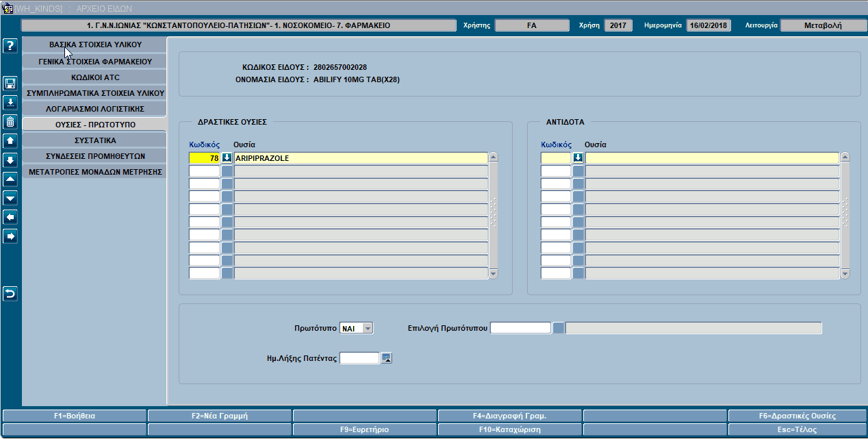Go to ΛΟΓΑΡΙΑΣΜΟΙ ΛΟΓΙΣΤΙΚΗΣ tab
The width and height of the screenshot is (868, 439).
point(94,108)
